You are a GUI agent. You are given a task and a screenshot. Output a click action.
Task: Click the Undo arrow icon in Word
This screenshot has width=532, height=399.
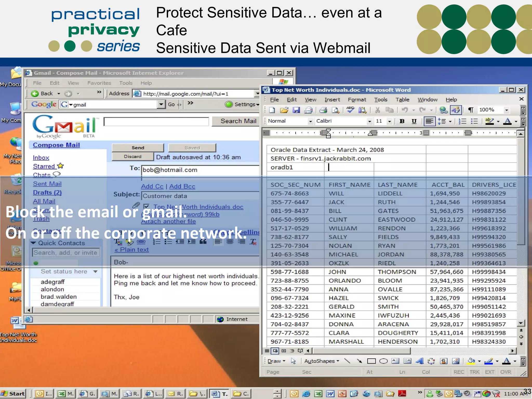pos(405,110)
